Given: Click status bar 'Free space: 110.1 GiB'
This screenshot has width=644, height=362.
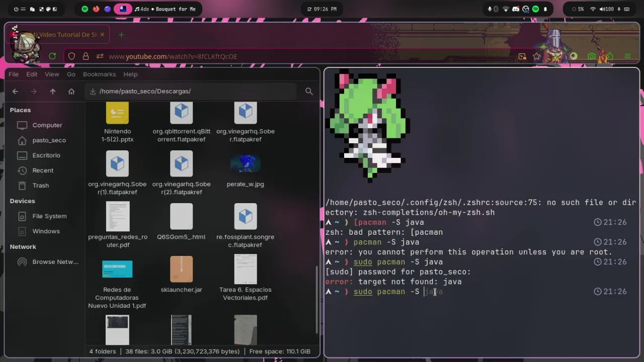Looking at the screenshot, I should click(x=280, y=351).
